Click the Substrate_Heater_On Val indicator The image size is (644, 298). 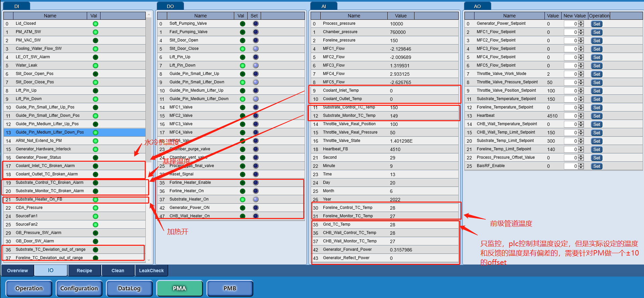tap(243, 200)
